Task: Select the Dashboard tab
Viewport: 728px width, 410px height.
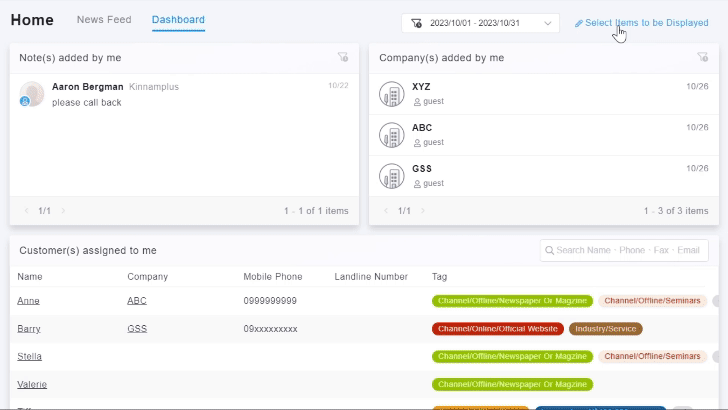Action: 178,20
